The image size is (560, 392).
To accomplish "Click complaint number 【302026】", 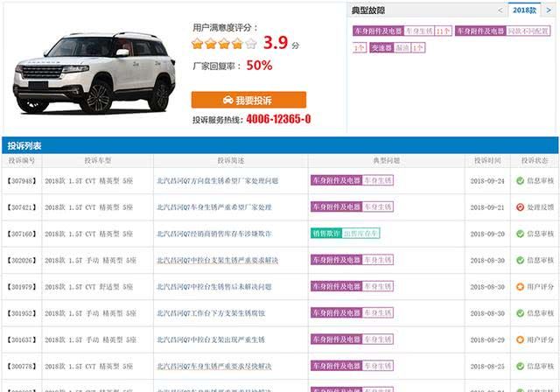I will coord(22,260).
